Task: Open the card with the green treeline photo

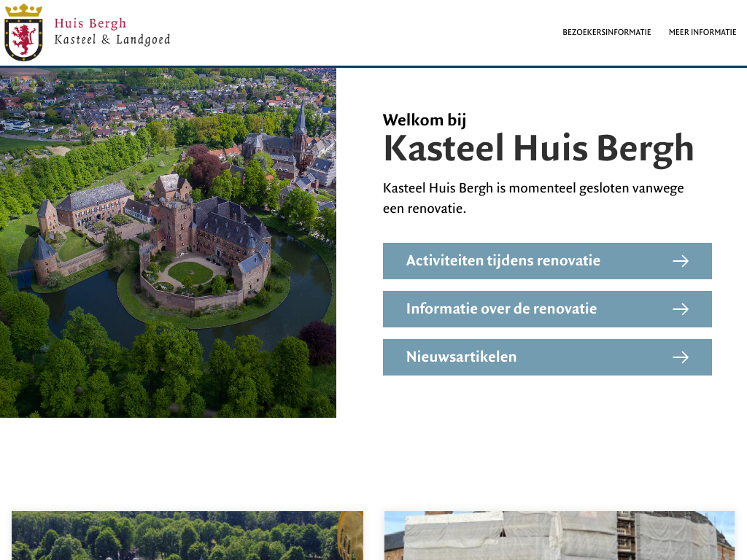Action: coord(175,535)
